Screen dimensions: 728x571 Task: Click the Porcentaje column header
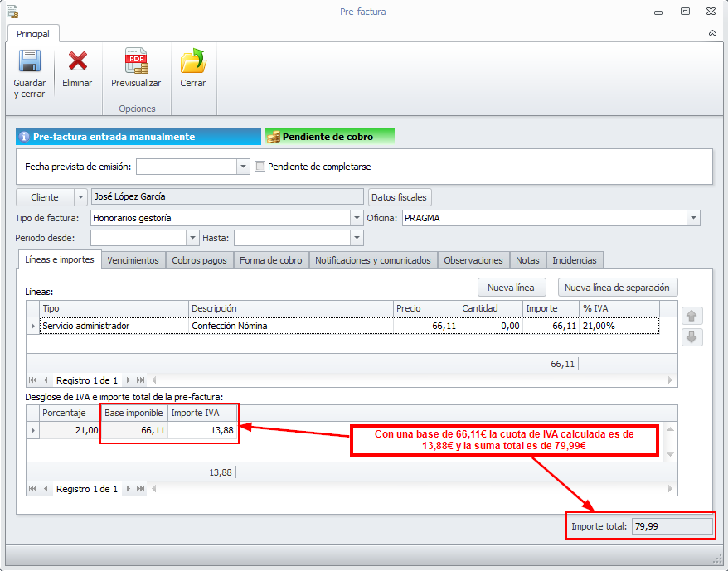coord(70,414)
